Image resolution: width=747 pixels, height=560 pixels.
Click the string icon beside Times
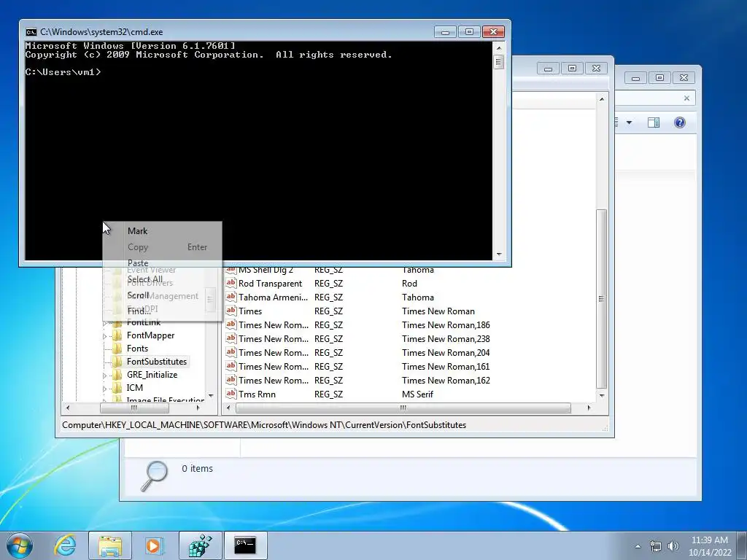coord(231,311)
